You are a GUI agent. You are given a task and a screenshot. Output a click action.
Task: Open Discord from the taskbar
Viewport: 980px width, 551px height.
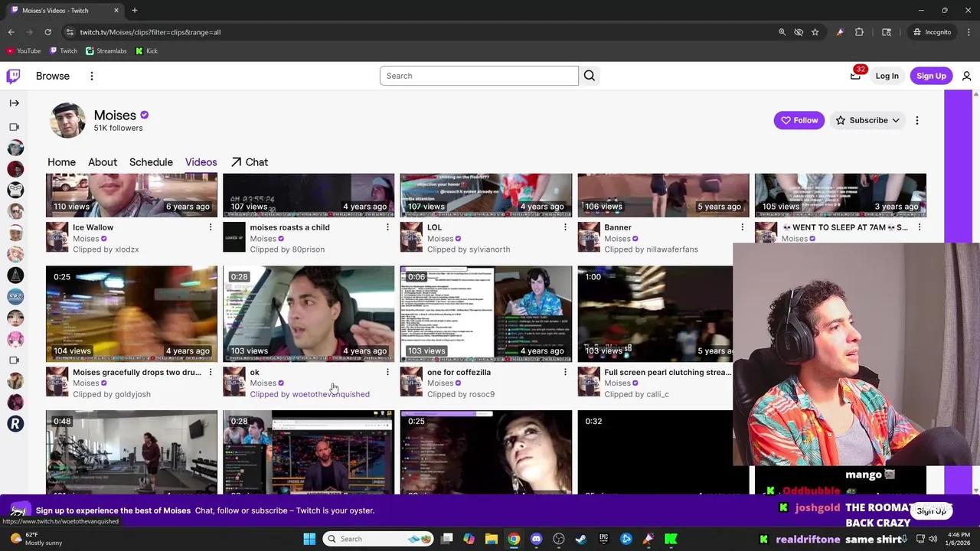pyautogui.click(x=536, y=539)
